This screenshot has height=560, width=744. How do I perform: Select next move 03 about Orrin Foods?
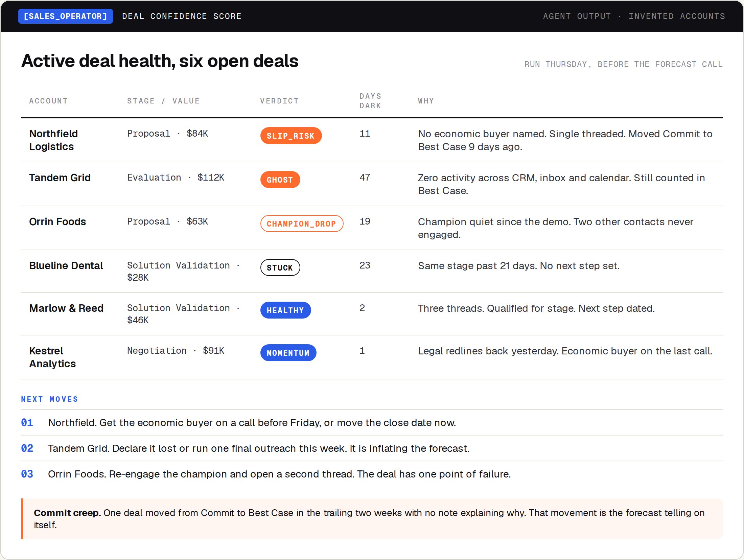tap(372, 474)
